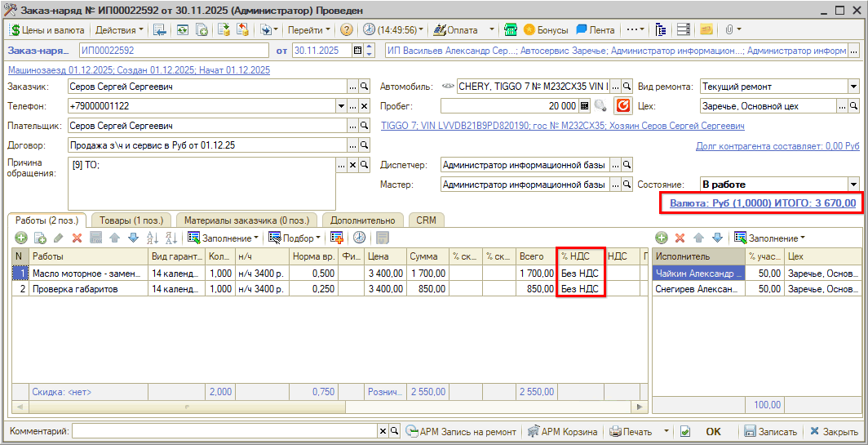This screenshot has height=445, width=868.
Task: Delete the selected work row with red X
Action: coord(77,238)
